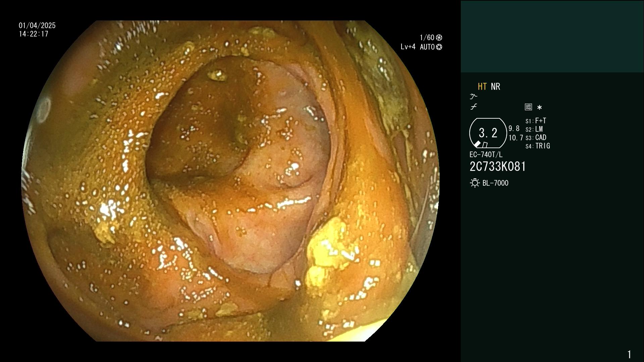Open the sliders settings icon

click(528, 107)
